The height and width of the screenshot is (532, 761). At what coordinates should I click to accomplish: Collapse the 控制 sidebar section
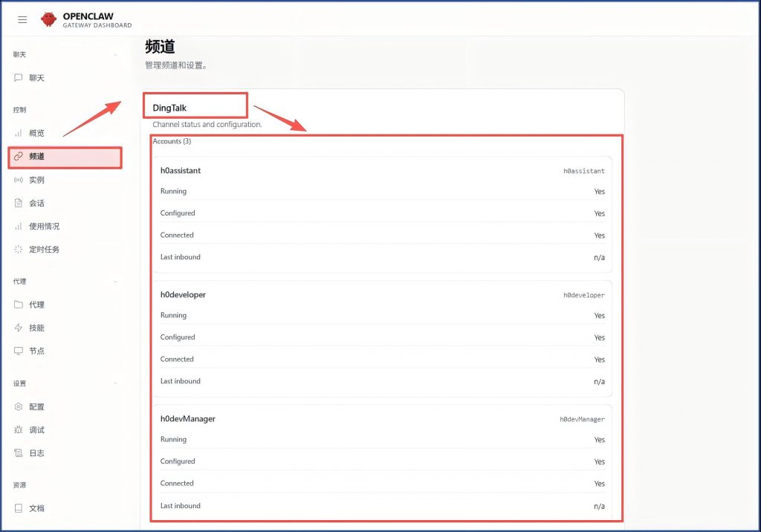[115, 110]
